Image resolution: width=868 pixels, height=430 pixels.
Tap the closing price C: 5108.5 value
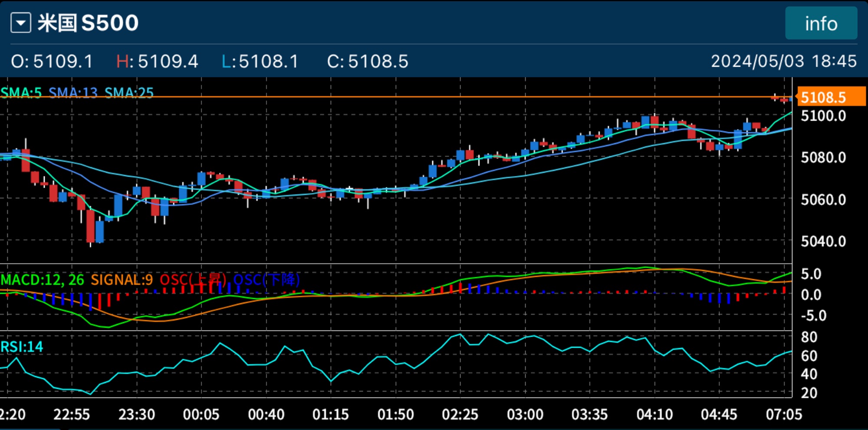tap(368, 61)
